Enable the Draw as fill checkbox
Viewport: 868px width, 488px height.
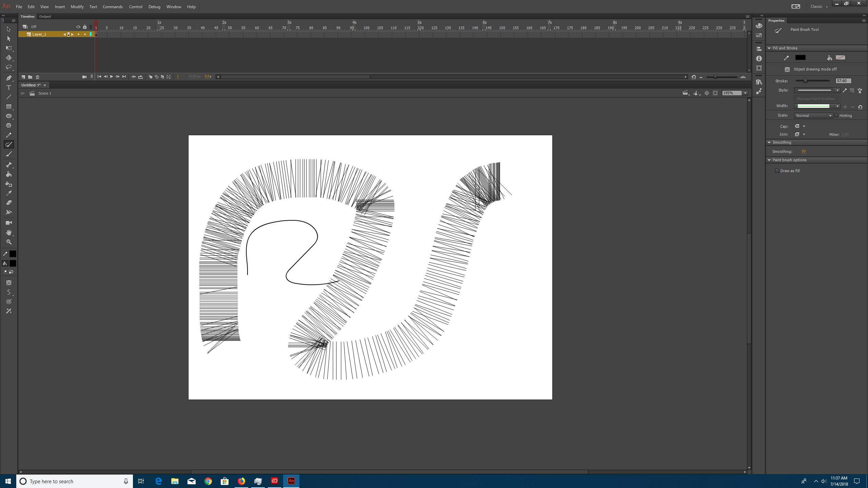777,171
